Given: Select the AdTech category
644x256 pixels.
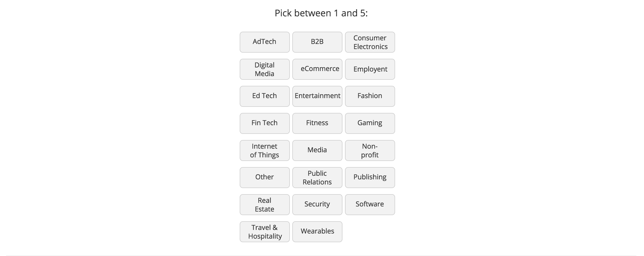Looking at the screenshot, I should (x=264, y=42).
